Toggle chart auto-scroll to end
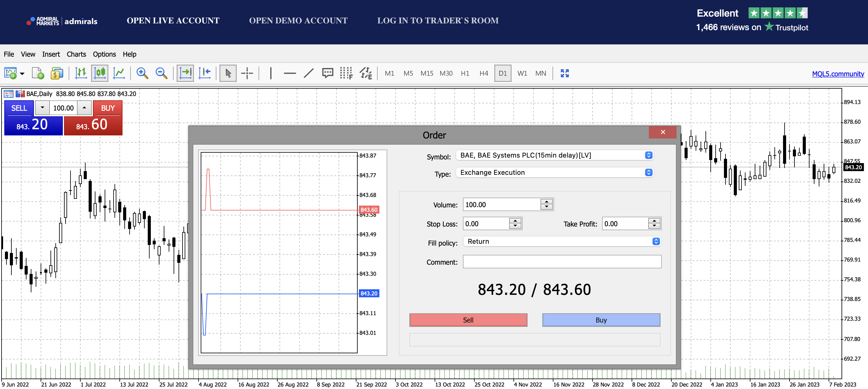The width and height of the screenshot is (868, 389). pos(185,73)
